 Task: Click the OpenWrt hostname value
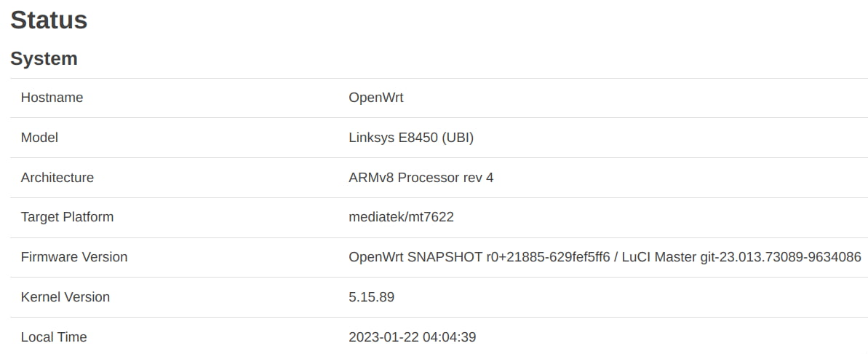(376, 98)
